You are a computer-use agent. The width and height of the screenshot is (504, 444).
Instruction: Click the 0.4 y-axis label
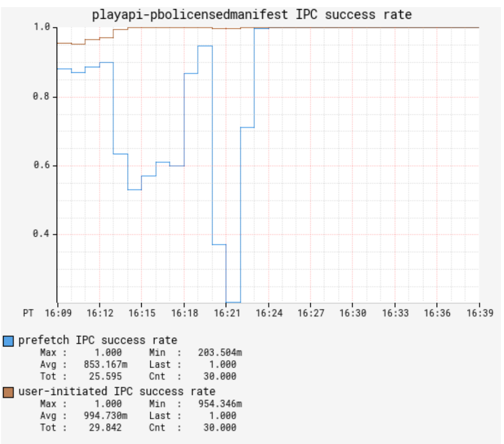[x=42, y=234]
